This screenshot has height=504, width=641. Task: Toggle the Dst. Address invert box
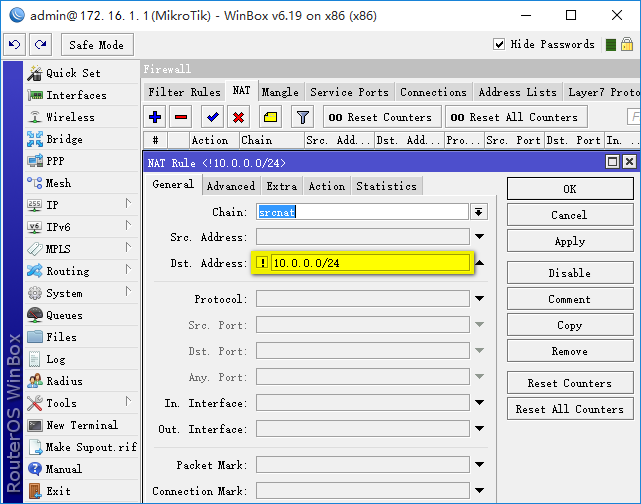click(262, 263)
